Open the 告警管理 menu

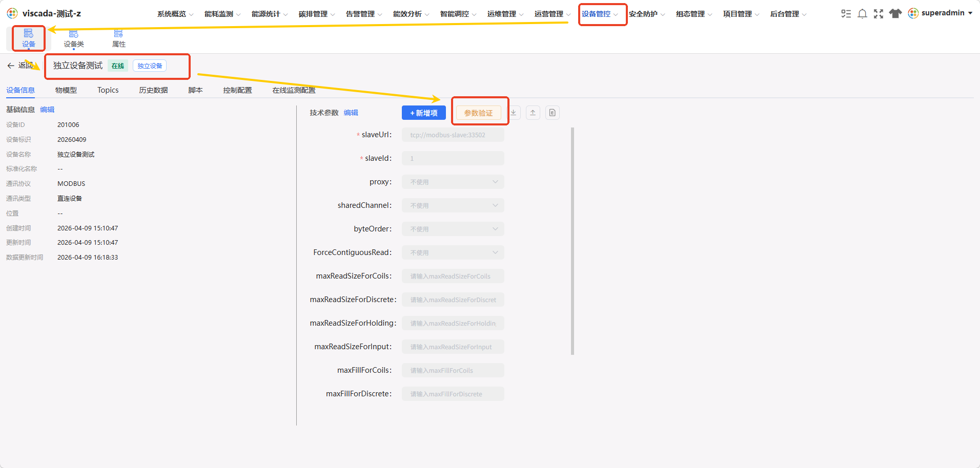pos(364,14)
